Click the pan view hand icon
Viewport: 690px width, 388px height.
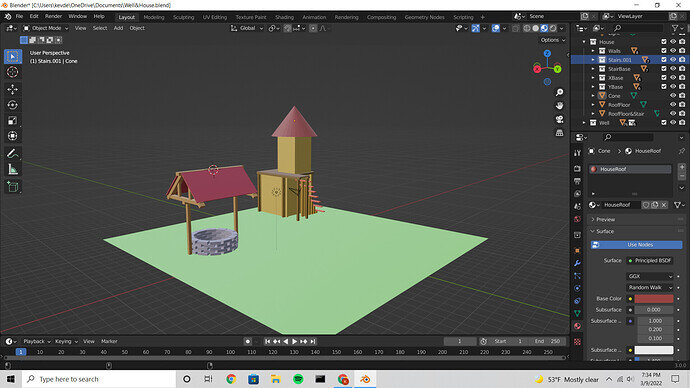click(x=559, y=106)
